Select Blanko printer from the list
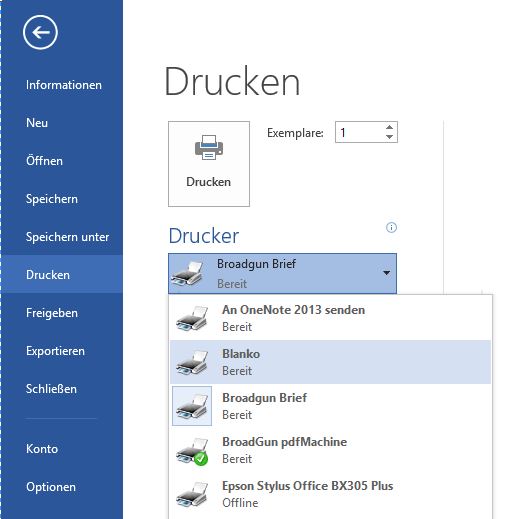The width and height of the screenshot is (510, 519). point(330,362)
